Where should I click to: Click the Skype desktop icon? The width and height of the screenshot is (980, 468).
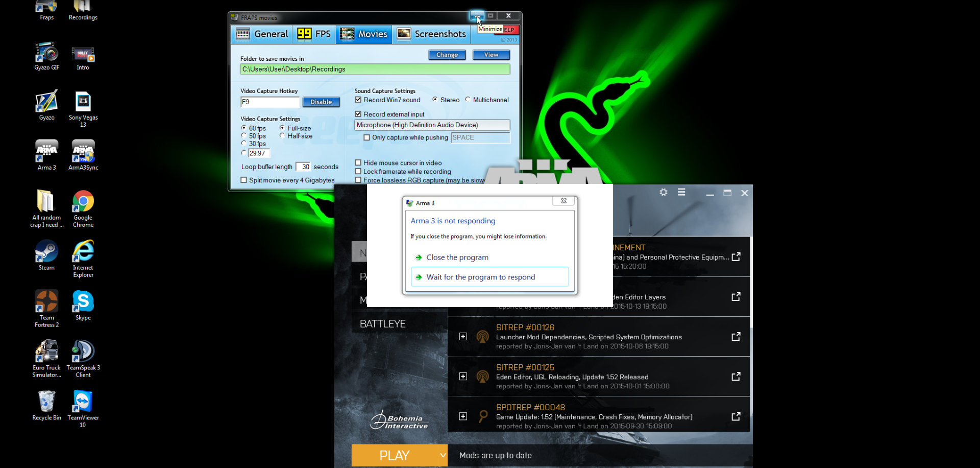click(83, 305)
